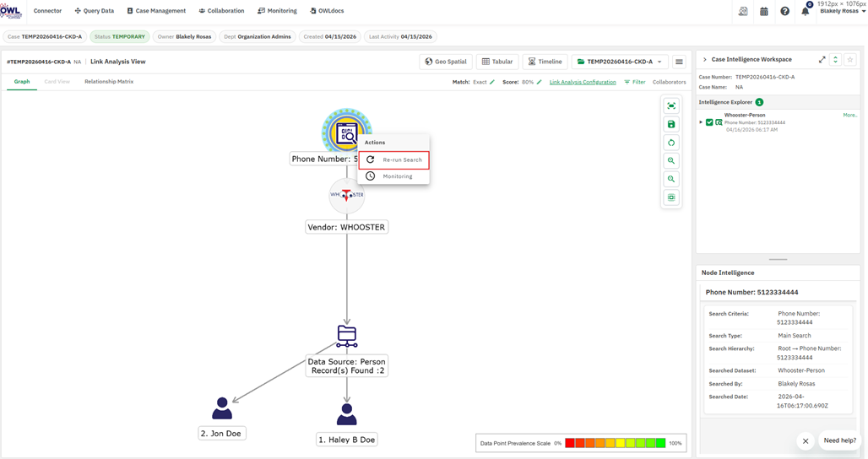868x459 pixels.
Task: Click the red swatch on the prevalence scale
Action: 570,443
